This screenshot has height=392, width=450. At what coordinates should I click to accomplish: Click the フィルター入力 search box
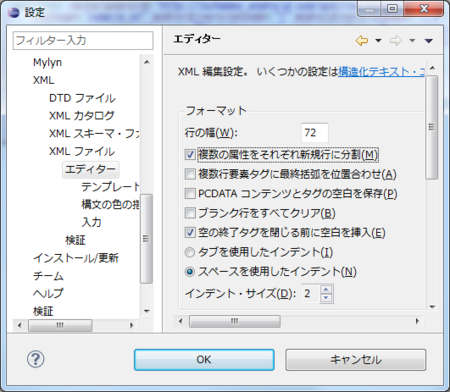(83, 41)
